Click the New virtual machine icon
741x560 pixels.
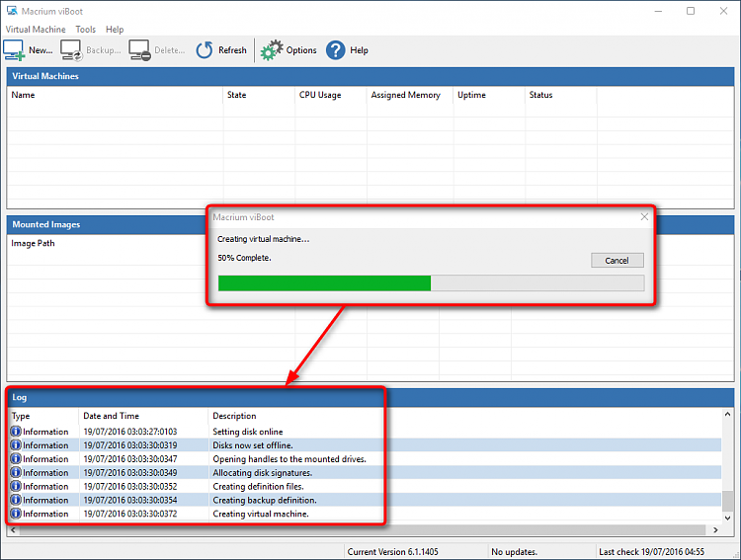(14, 50)
